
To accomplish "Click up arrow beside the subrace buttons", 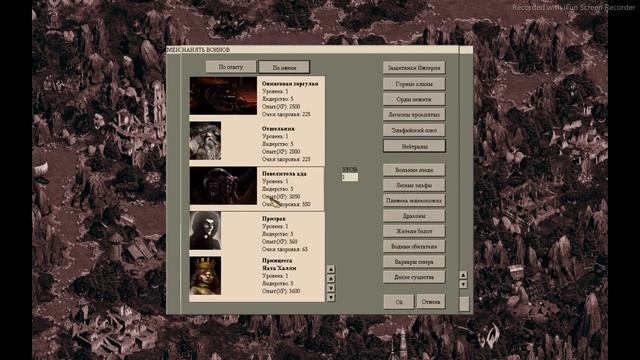I will (x=463, y=275).
